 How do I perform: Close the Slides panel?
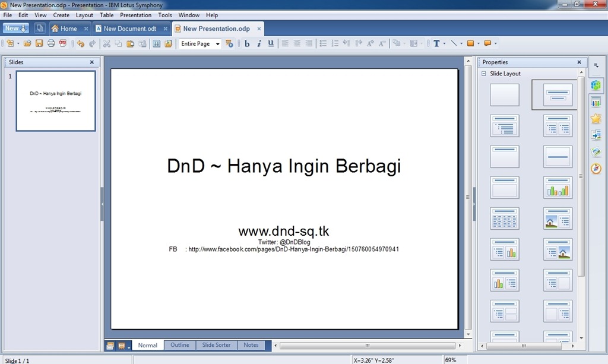(x=92, y=62)
